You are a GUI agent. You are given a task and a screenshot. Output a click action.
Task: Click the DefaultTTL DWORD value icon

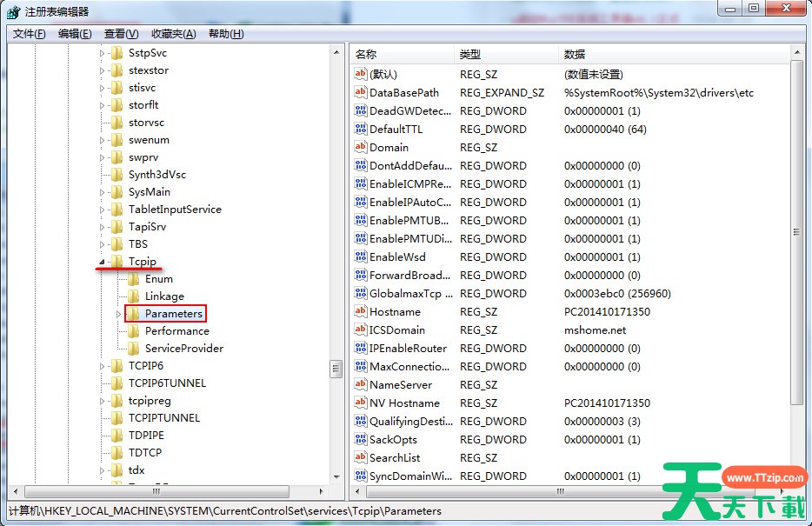[361, 130]
